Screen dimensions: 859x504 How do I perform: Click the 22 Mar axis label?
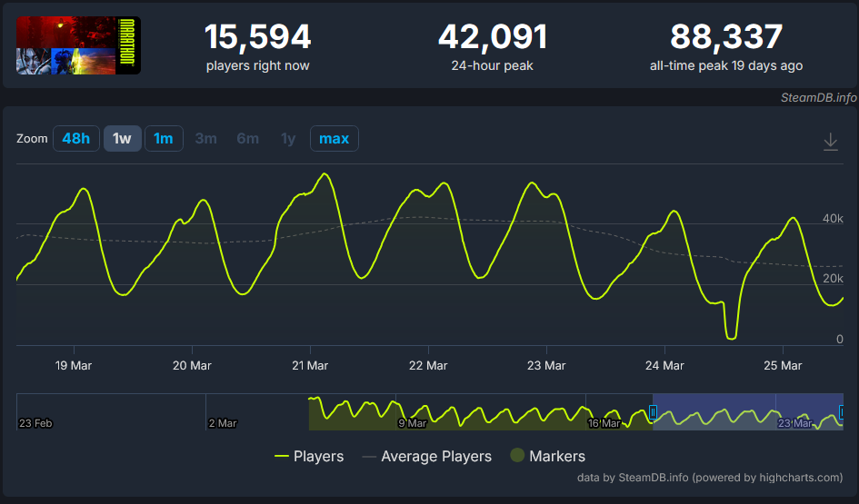[x=428, y=366]
